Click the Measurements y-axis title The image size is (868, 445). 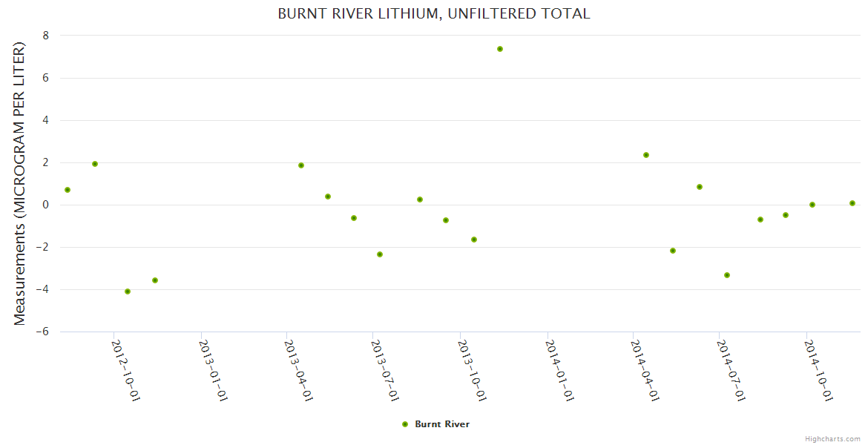pos(20,183)
